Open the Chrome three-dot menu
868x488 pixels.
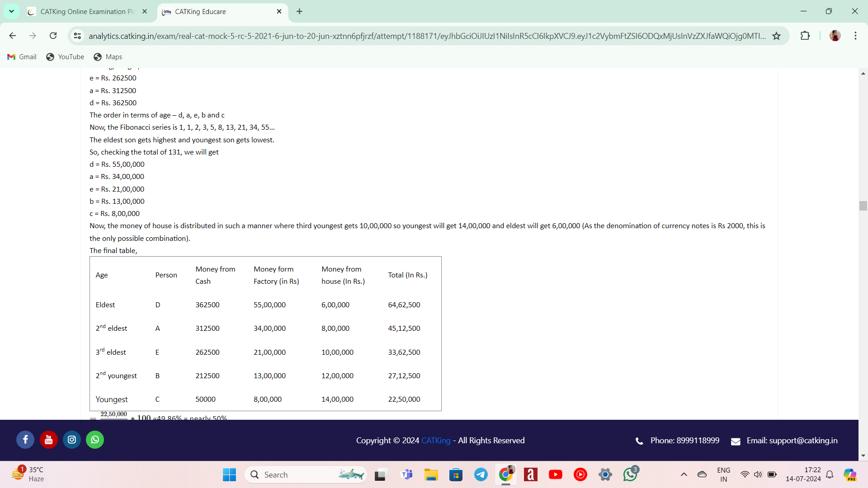pos(855,36)
